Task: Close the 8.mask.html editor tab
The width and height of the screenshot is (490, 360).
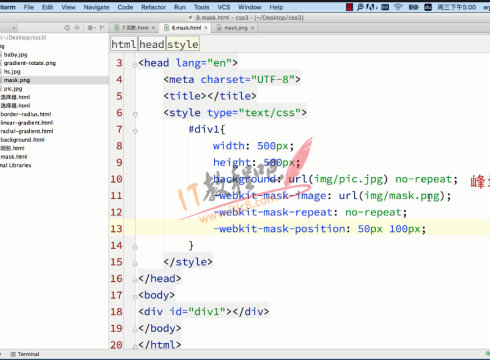Action: (206, 28)
